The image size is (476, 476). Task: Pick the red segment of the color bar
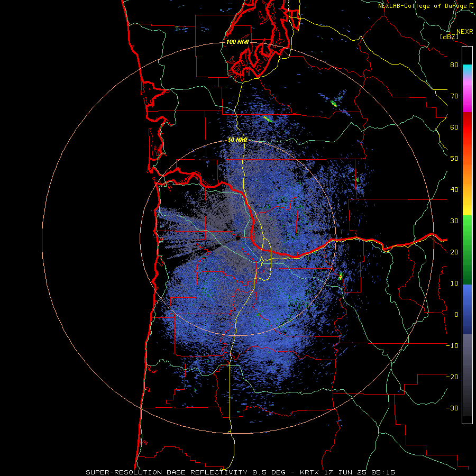tap(467, 127)
